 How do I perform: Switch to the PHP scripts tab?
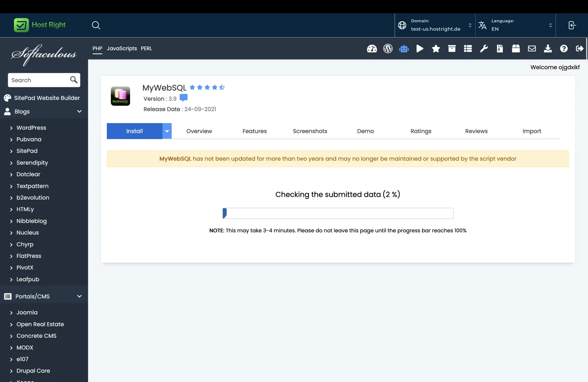click(x=97, y=48)
